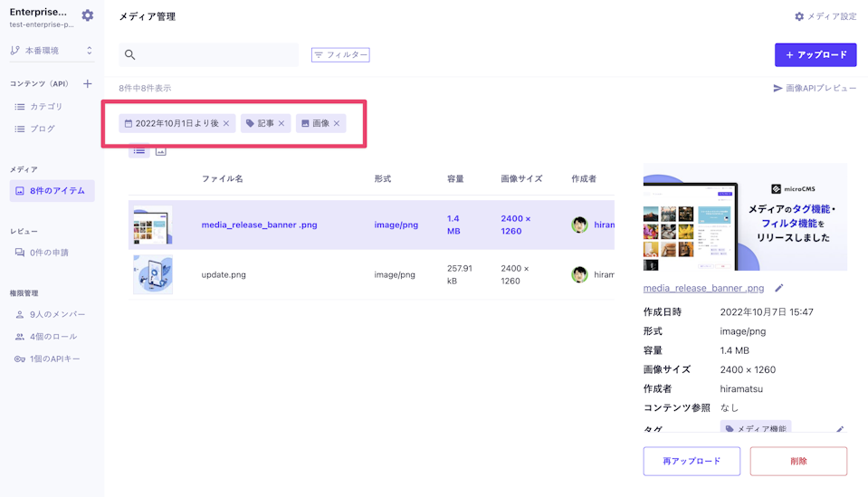Open service settings gear icon
Viewport: 868px width, 497px height.
[87, 15]
